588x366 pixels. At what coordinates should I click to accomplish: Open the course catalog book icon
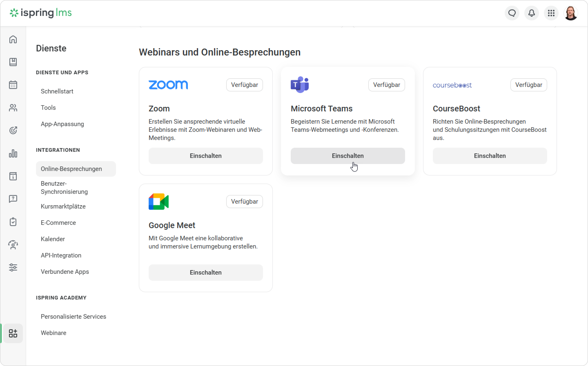[13, 62]
